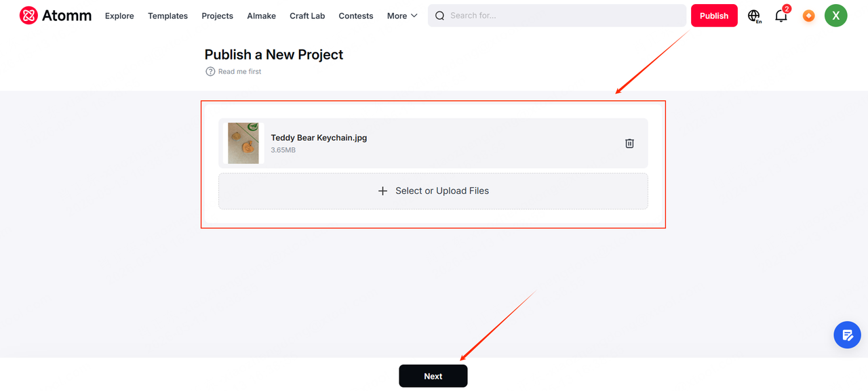Click the Teddy Bear Keychain thumbnail

(x=243, y=143)
